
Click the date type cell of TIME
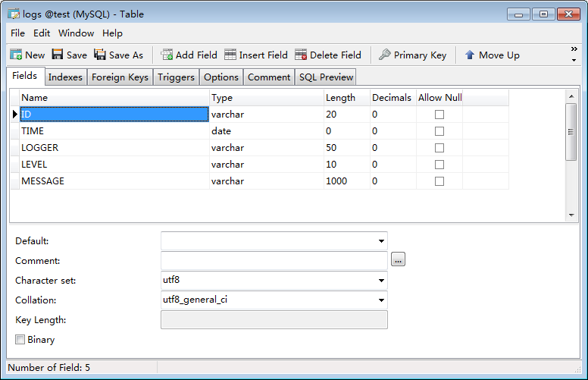pos(266,131)
